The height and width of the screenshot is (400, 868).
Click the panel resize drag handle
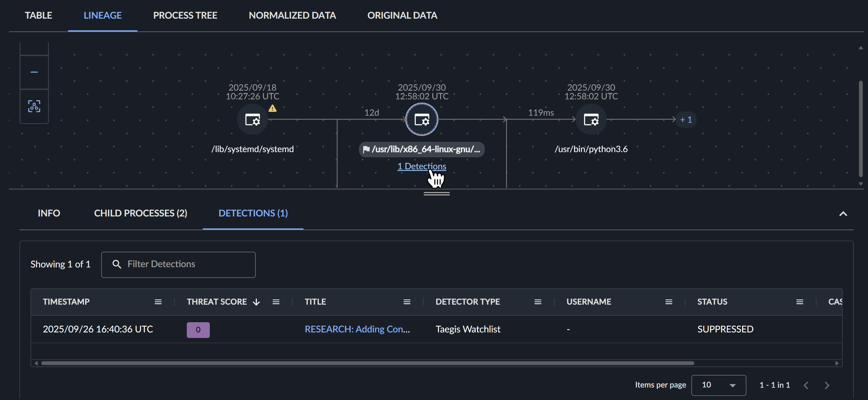[x=436, y=194]
